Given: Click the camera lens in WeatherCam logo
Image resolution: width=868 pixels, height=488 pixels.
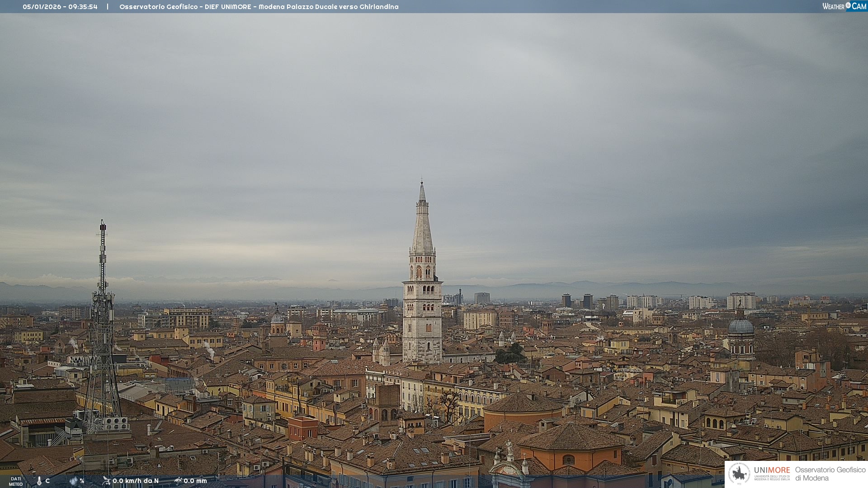Looking at the screenshot, I should pyautogui.click(x=848, y=5).
